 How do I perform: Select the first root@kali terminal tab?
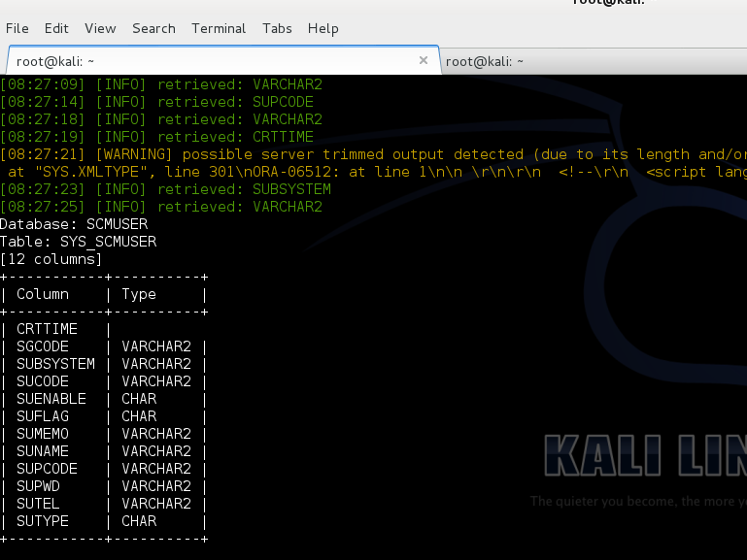[223, 61]
